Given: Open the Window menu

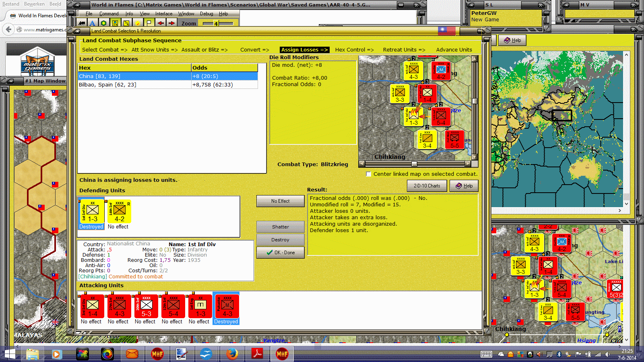Looking at the screenshot, I should click(186, 14).
